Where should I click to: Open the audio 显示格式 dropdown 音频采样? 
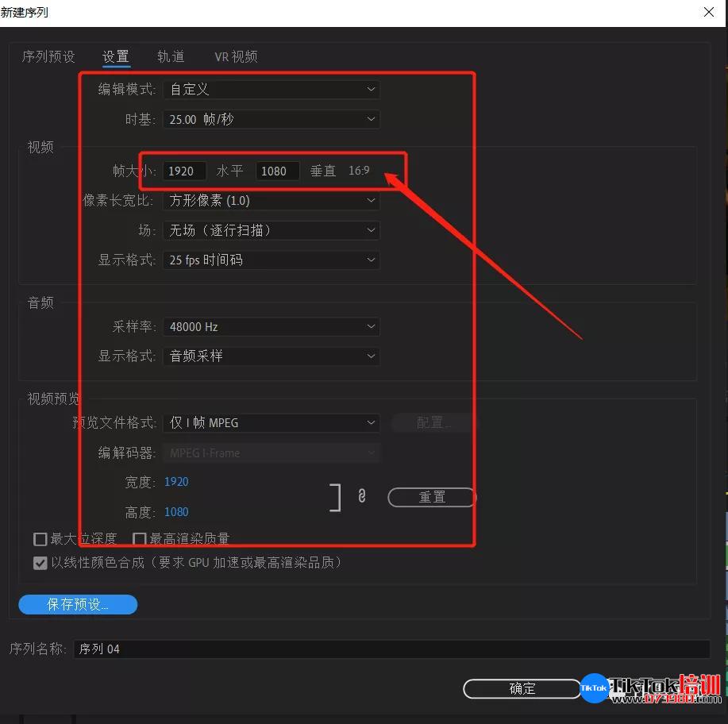pos(272,356)
